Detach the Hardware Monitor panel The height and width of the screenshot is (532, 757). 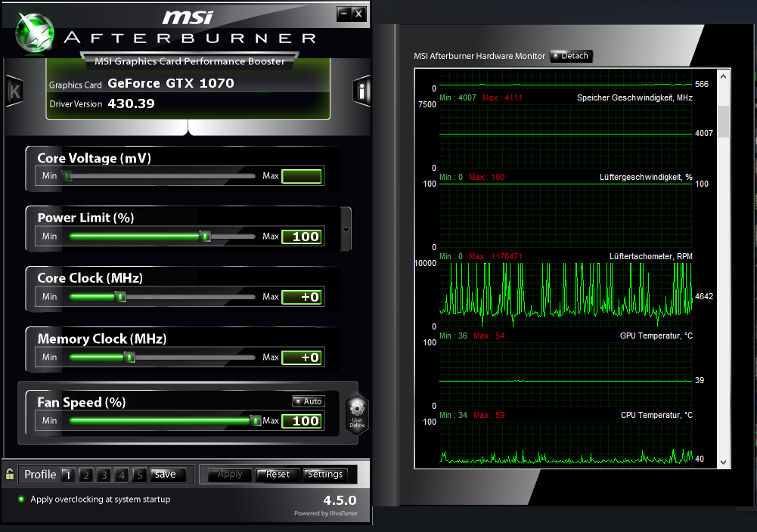tap(571, 56)
